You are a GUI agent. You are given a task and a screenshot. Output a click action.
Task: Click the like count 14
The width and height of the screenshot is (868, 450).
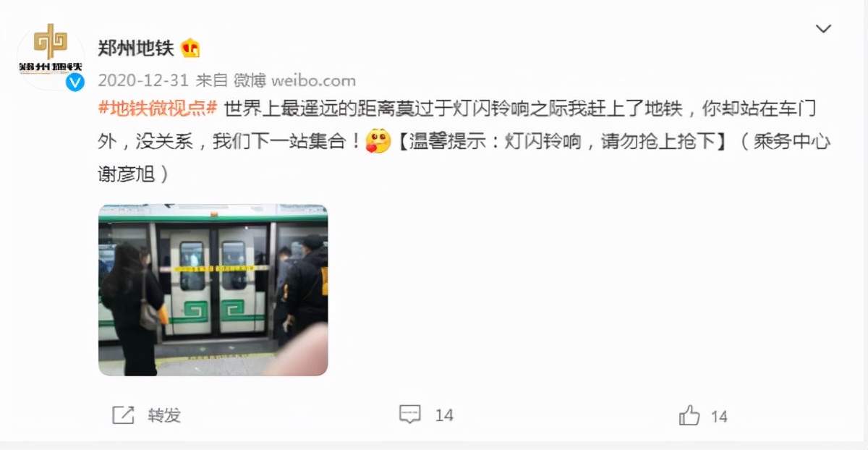tap(719, 416)
